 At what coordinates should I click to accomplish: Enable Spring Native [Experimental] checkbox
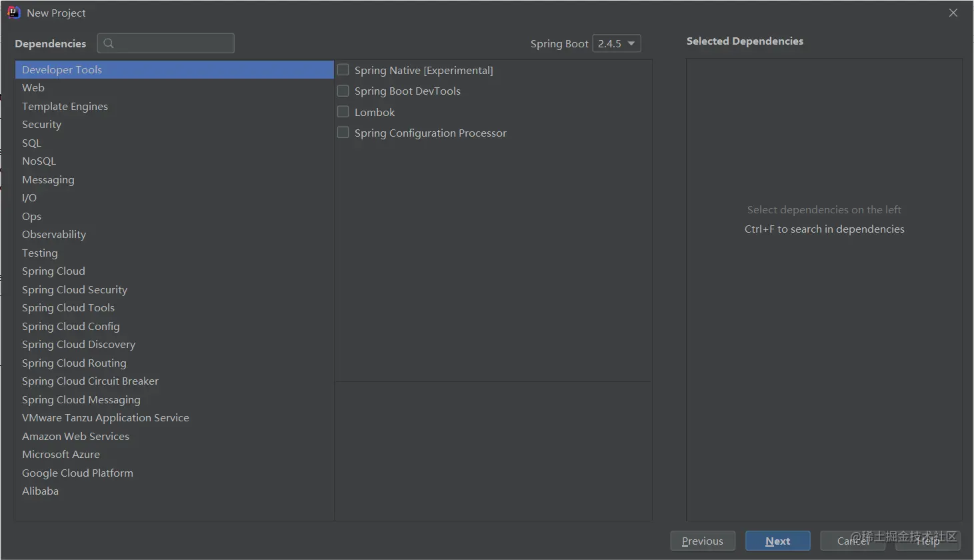[x=343, y=70]
